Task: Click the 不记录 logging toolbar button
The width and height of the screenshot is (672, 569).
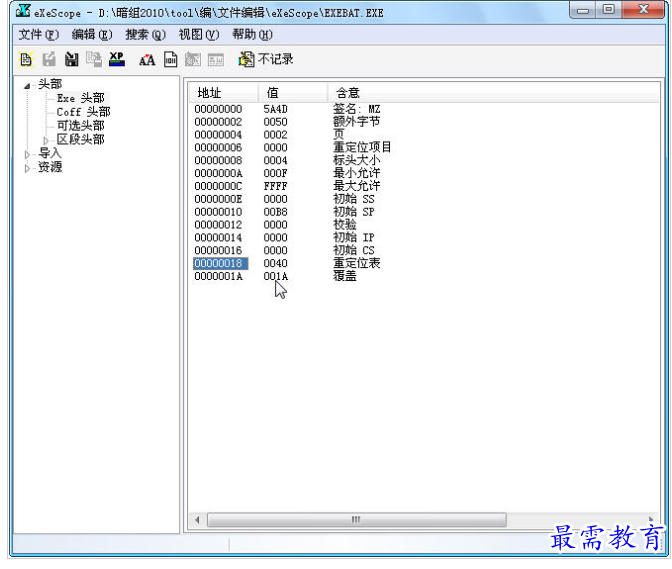Action: tap(266, 59)
